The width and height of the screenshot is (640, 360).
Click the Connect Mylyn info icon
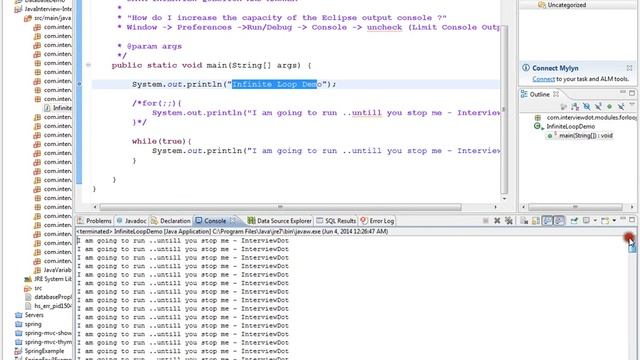coord(526,68)
